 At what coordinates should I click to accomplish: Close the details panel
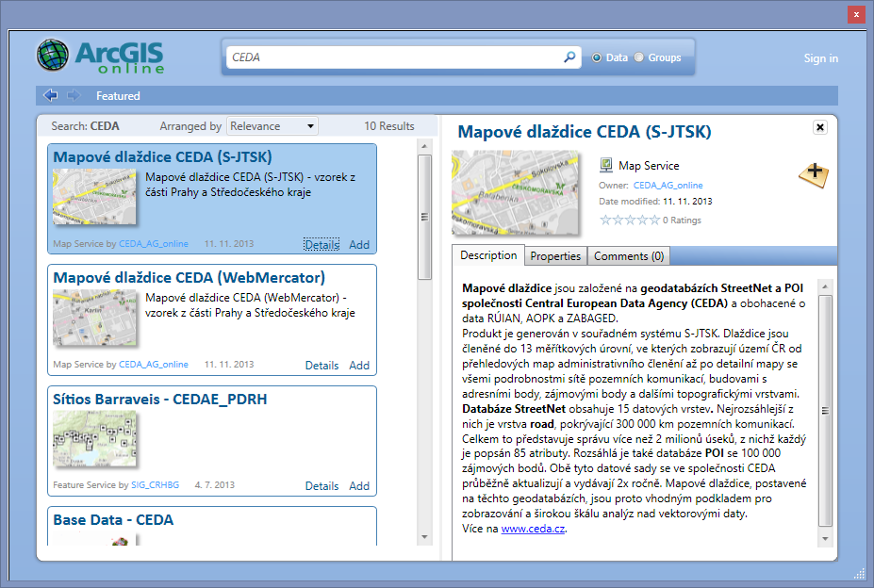[820, 127]
